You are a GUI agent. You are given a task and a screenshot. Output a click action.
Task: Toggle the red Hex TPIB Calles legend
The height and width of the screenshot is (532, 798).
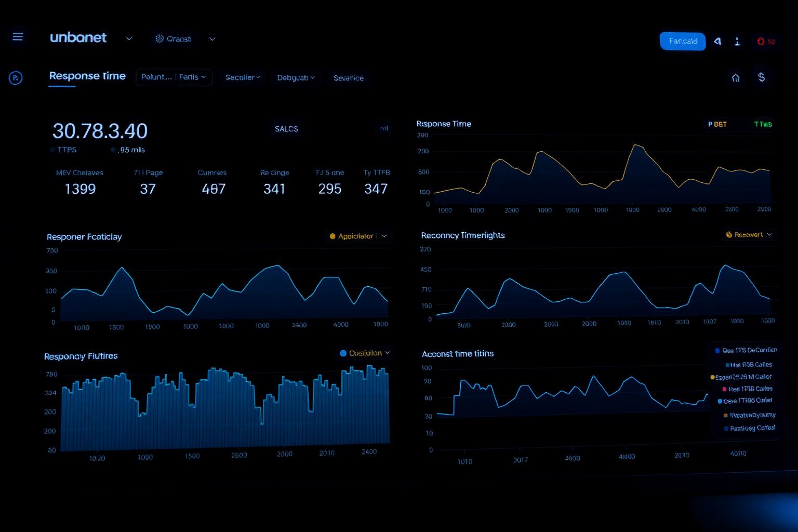tap(748, 389)
